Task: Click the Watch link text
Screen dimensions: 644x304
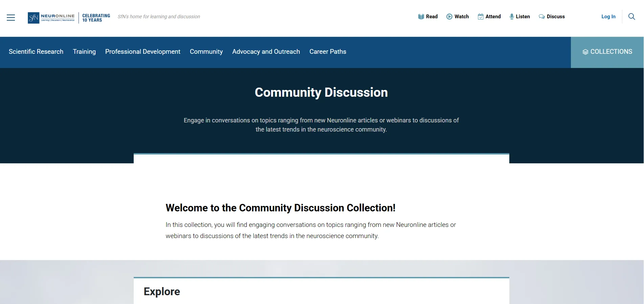Action: (x=462, y=17)
